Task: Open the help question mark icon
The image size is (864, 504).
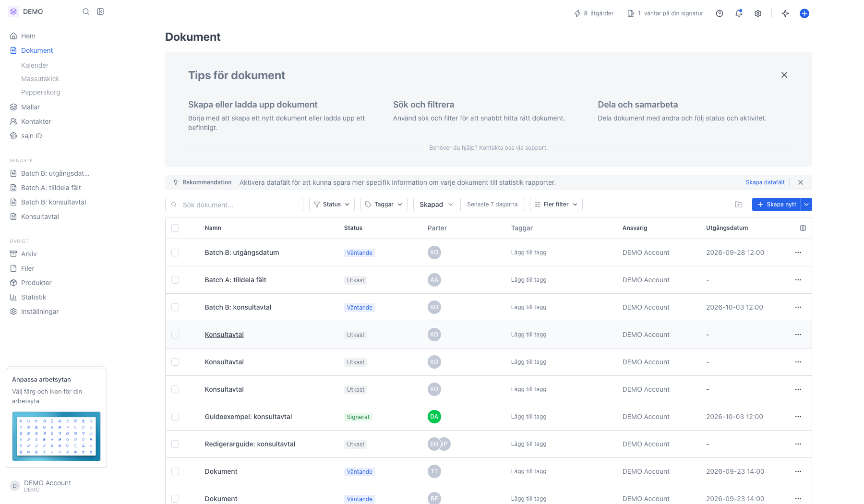Action: click(720, 13)
